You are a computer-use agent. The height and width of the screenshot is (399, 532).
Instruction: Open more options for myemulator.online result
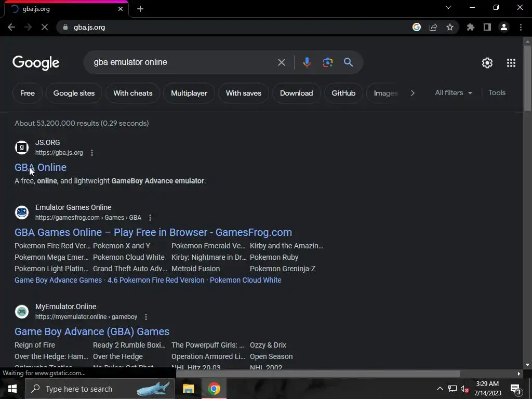coord(146,317)
